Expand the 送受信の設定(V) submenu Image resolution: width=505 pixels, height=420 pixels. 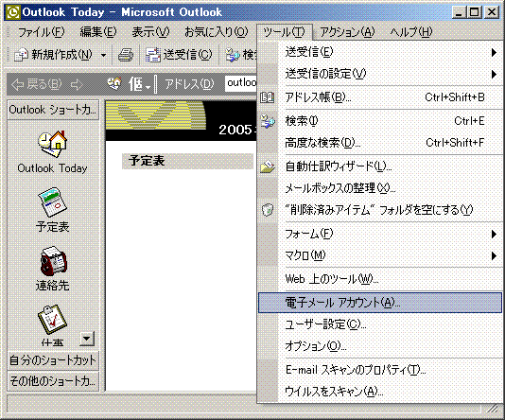(494, 74)
